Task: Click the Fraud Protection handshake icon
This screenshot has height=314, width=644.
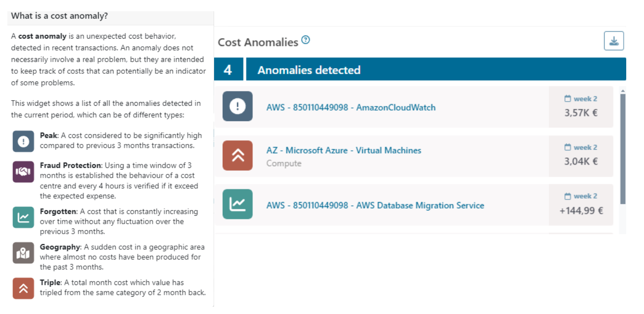Action: point(23,172)
